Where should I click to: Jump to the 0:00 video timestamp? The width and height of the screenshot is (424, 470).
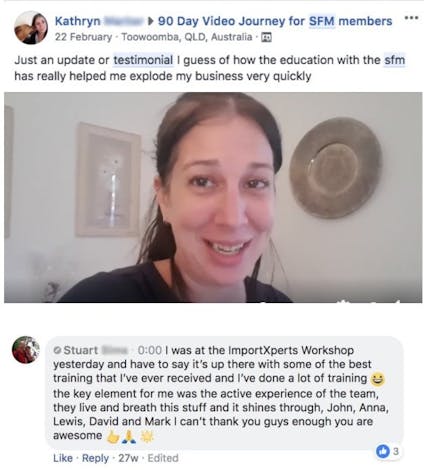point(150,350)
